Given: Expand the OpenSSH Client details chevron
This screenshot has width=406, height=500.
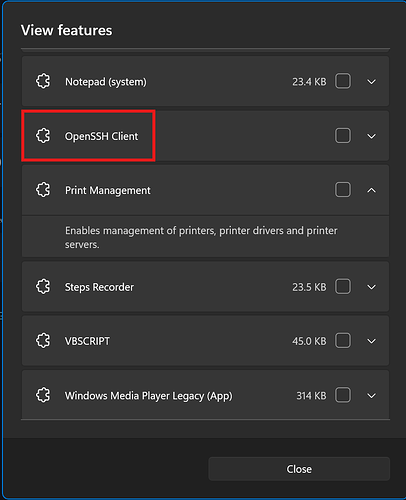Looking at the screenshot, I should tap(371, 136).
